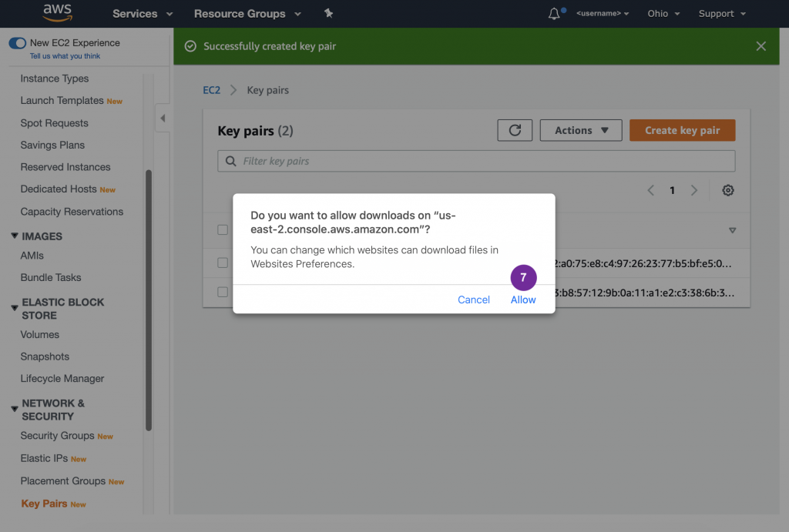This screenshot has height=532, width=789.
Task: Click the pin shortcut icon in navbar
Action: tap(329, 14)
